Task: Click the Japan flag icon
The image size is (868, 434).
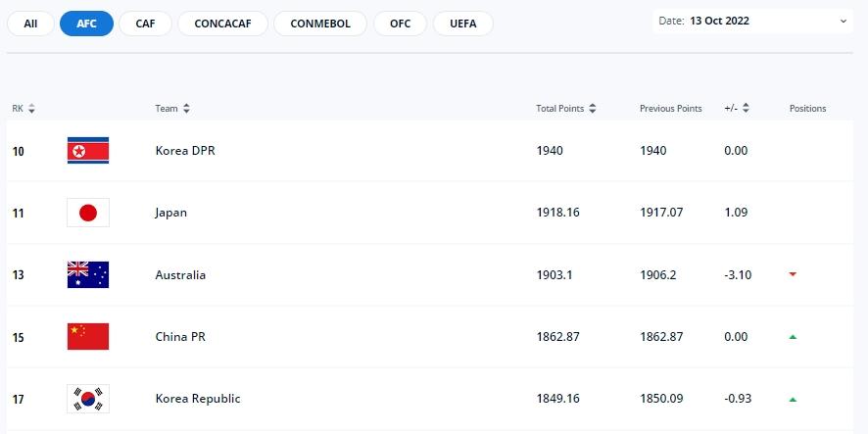Action: click(88, 213)
